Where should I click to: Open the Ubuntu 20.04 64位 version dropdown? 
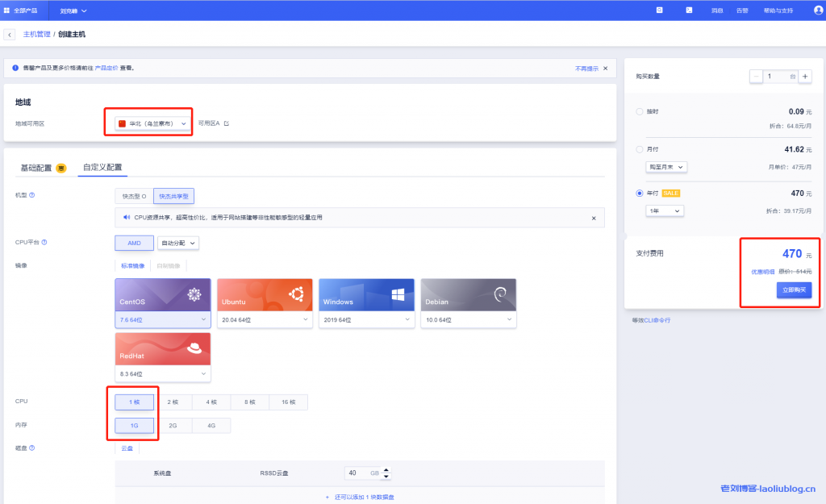click(264, 319)
